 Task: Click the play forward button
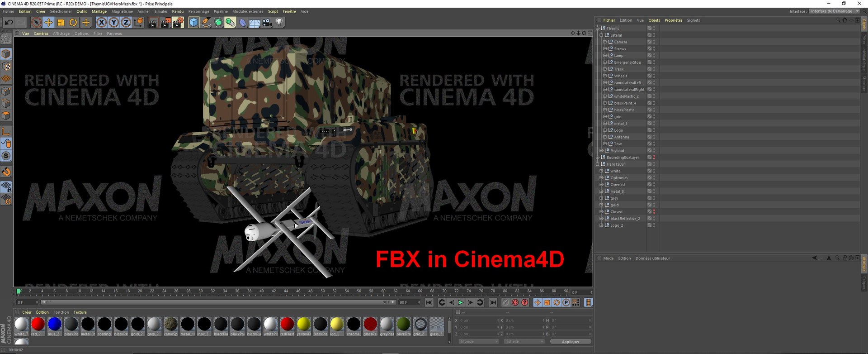[x=461, y=302]
